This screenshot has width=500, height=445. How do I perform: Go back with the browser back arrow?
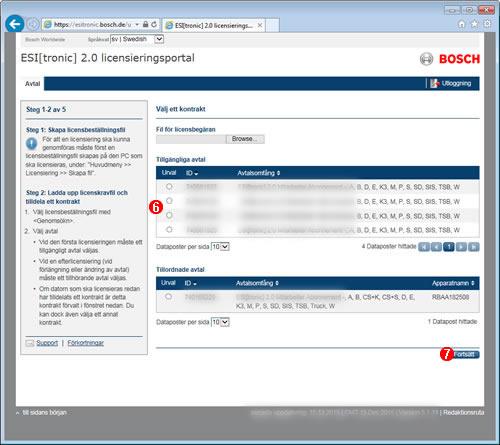click(15, 24)
